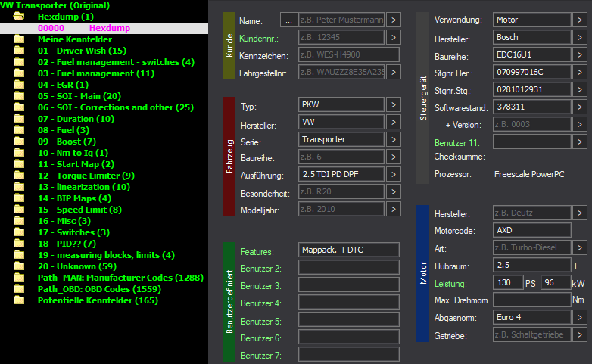This screenshot has width=592, height=364.
Task: Open the Serie Transporter dropdown arrow
Action: pos(394,140)
